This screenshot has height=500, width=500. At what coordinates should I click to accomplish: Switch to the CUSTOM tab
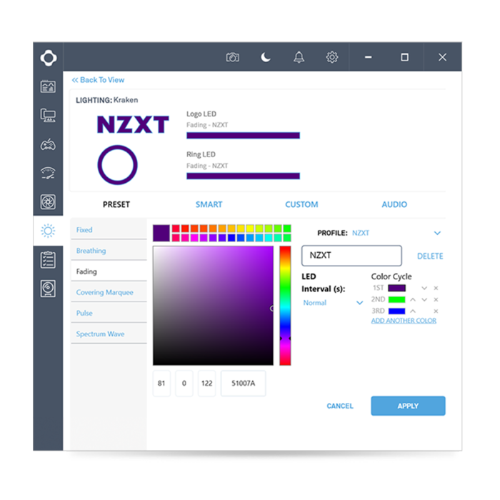coord(302,204)
